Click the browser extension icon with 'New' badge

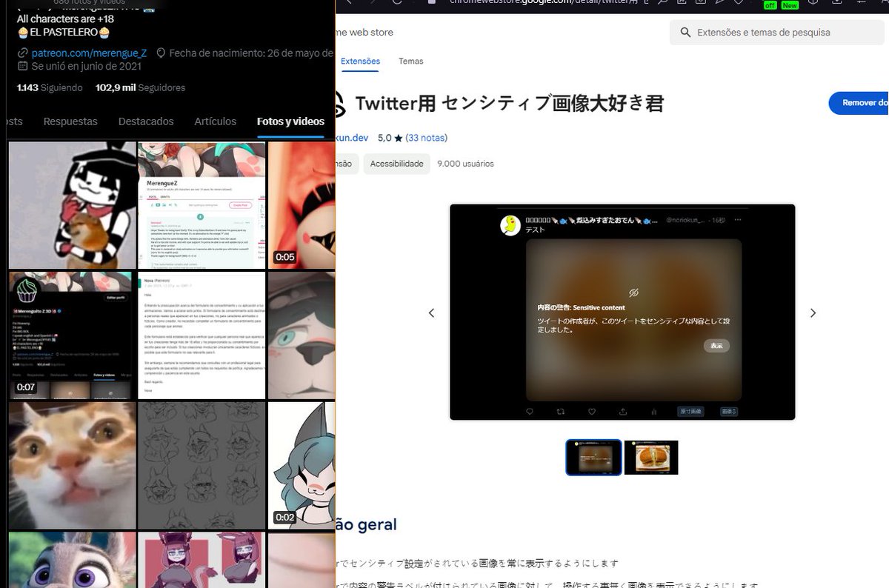[790, 4]
